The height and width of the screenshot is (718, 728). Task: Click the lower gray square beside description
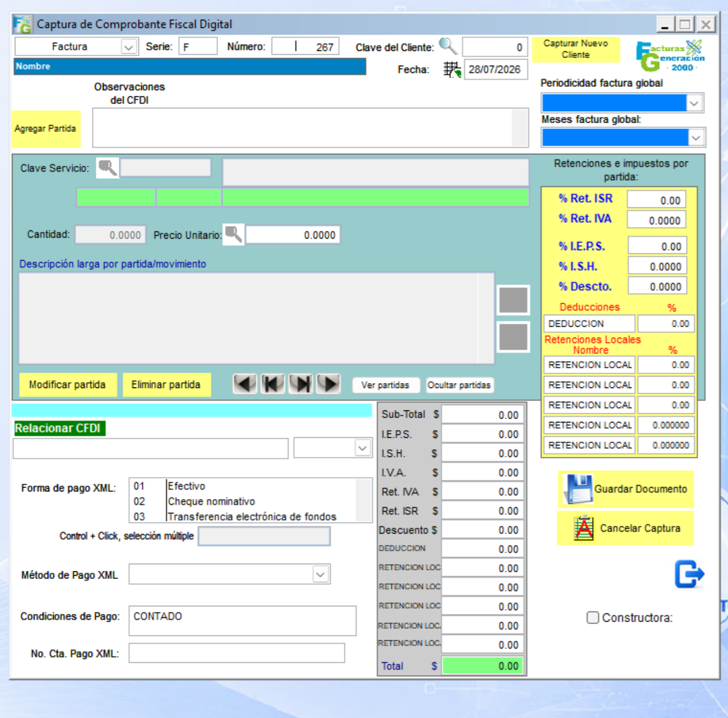tap(513, 337)
